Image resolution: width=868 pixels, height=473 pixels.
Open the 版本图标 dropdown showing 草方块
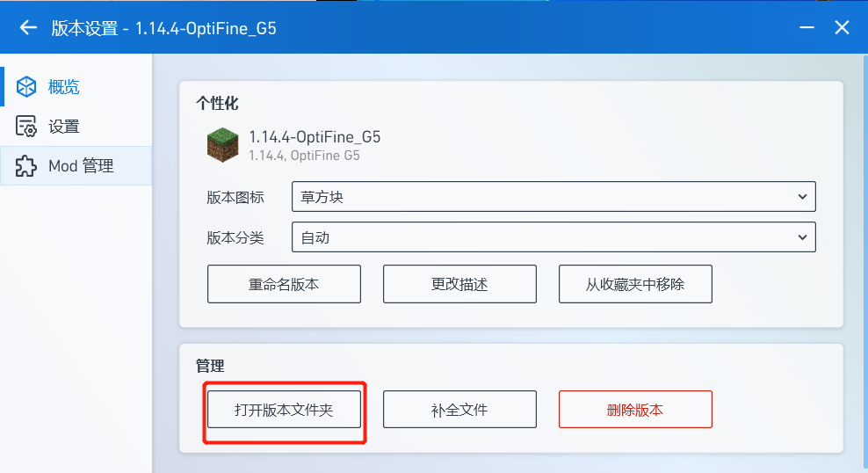pyautogui.click(x=553, y=197)
